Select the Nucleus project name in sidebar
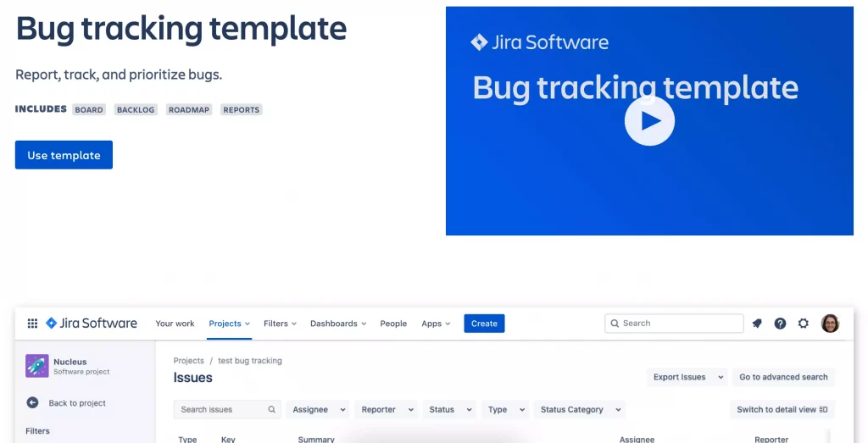Screen dimensions: 868x443 click(70, 362)
